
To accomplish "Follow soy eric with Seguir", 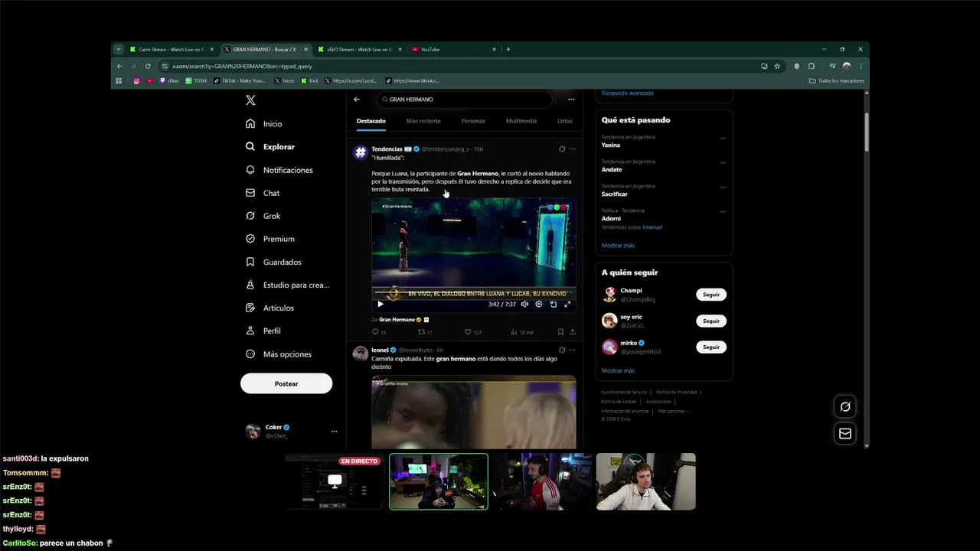I will click(x=711, y=321).
